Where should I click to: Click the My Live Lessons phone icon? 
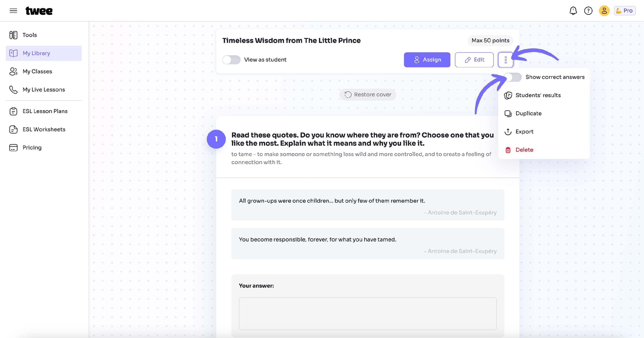13,89
